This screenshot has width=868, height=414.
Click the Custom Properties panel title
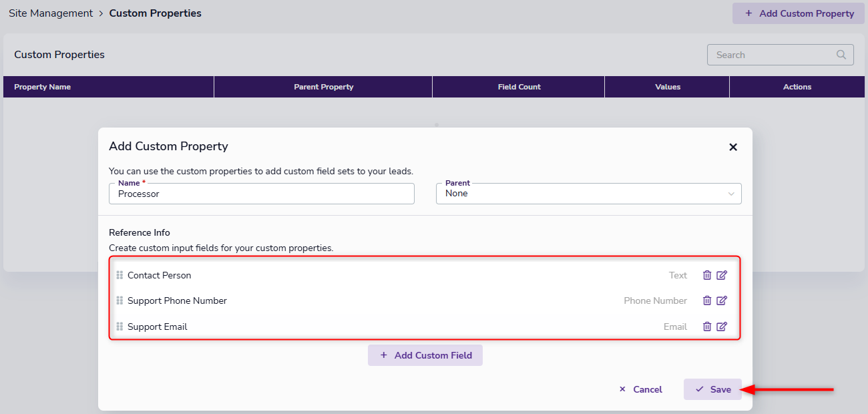pos(59,55)
